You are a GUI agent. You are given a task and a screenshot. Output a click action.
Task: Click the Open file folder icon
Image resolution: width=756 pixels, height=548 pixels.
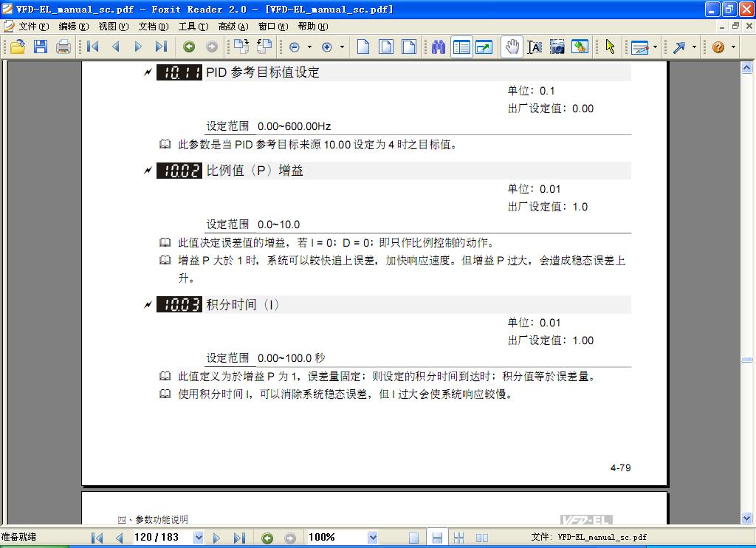coord(17,47)
